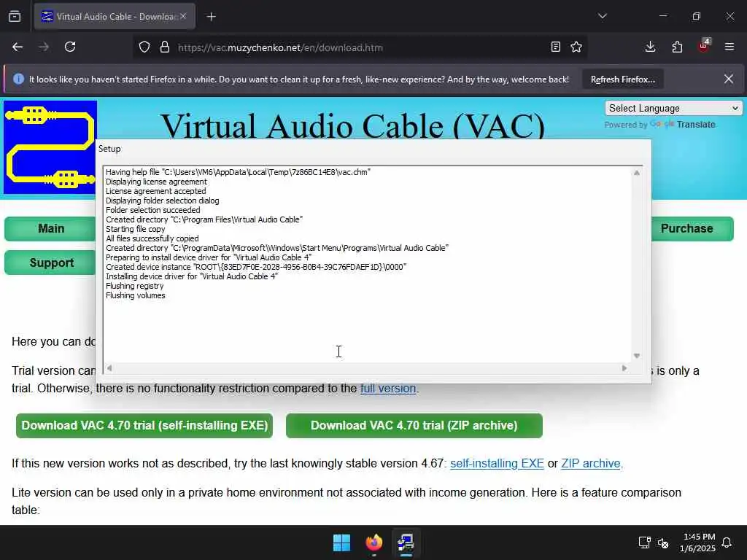Click the Firefox back arrow
This screenshot has width=747, height=560.
[18, 47]
